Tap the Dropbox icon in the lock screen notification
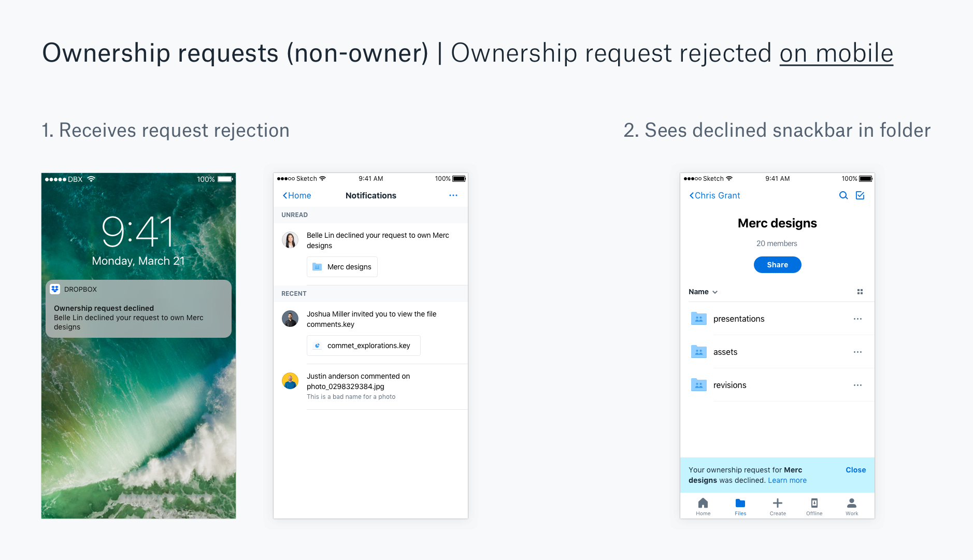 pyautogui.click(x=55, y=289)
